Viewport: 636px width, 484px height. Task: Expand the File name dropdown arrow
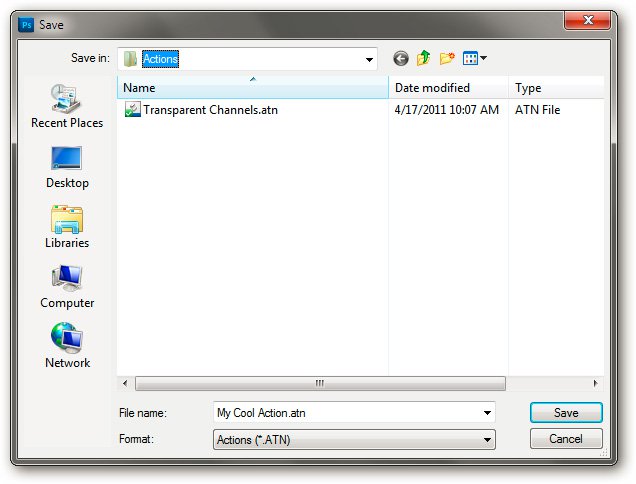click(487, 412)
